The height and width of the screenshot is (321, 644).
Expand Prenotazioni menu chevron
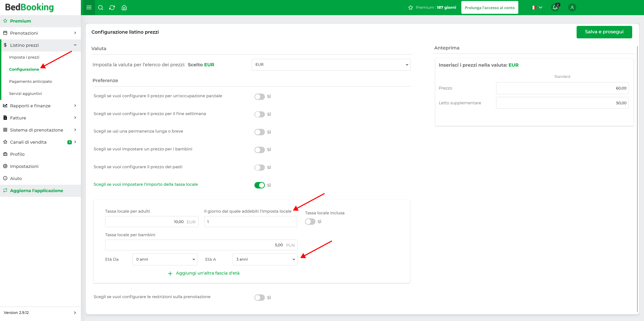[75, 33]
